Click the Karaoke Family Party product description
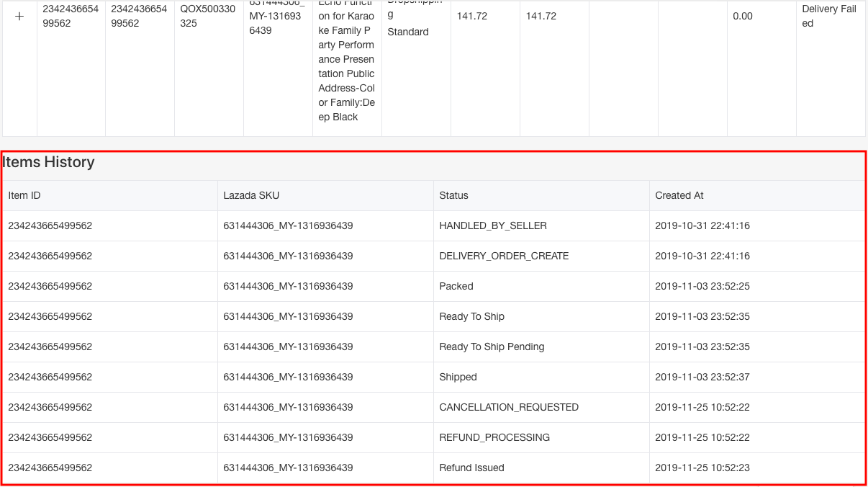 (347, 59)
